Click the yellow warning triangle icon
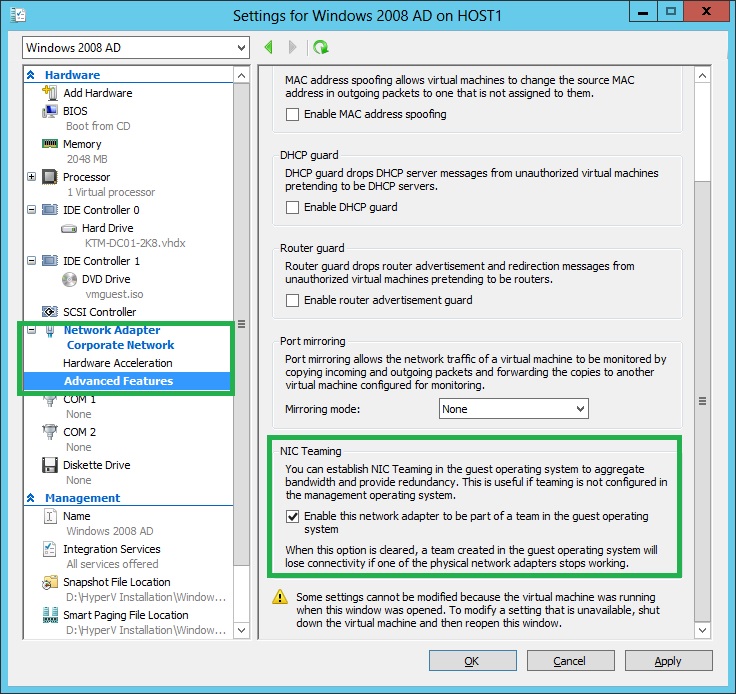The image size is (736, 694). pos(280,597)
